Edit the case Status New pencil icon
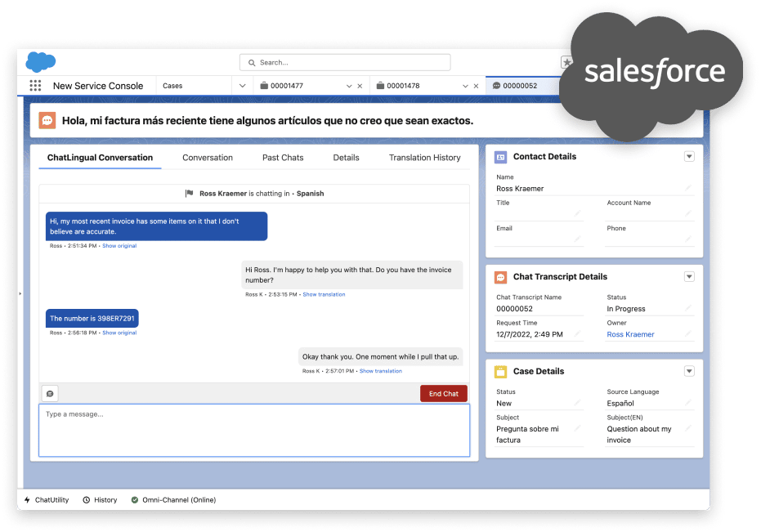761x532 pixels. click(x=578, y=402)
